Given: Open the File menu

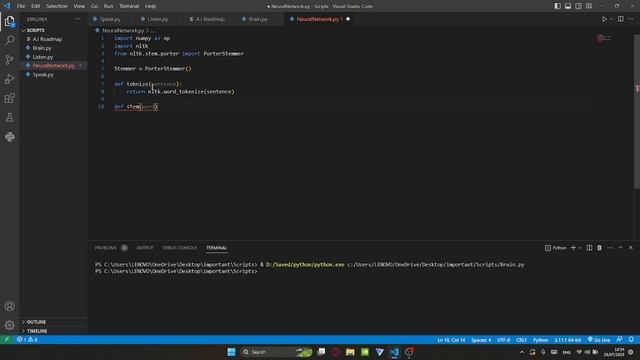Looking at the screenshot, I should 21,6.
